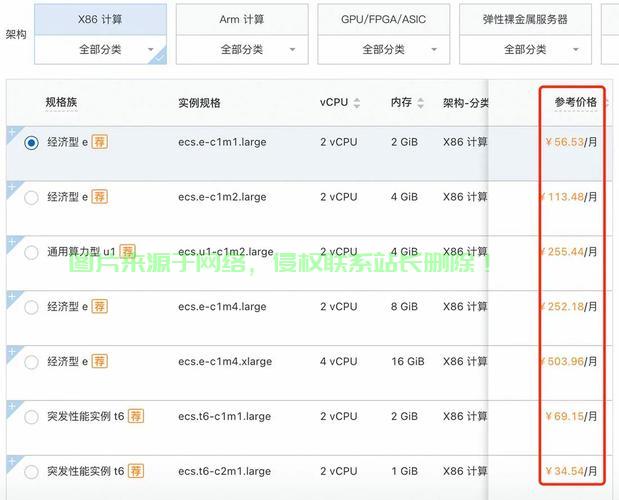Click price ¥252.18/月
This screenshot has width=619, height=500.
click(x=568, y=307)
